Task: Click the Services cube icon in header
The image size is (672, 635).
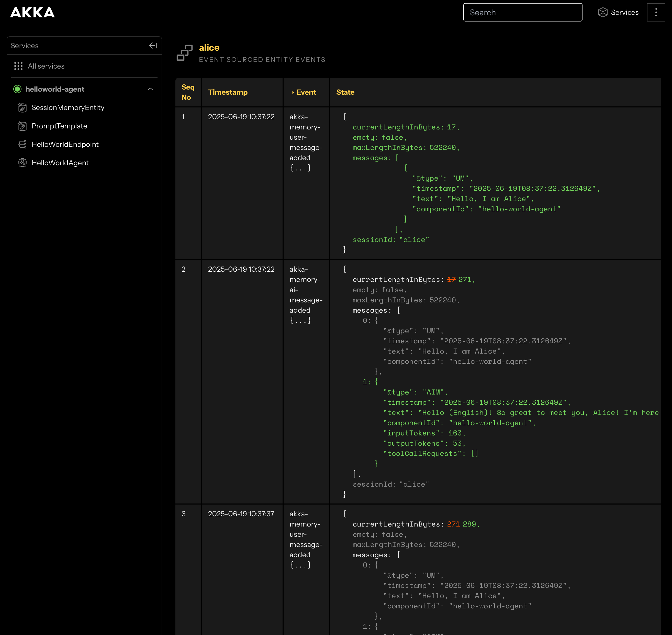Action: (603, 13)
